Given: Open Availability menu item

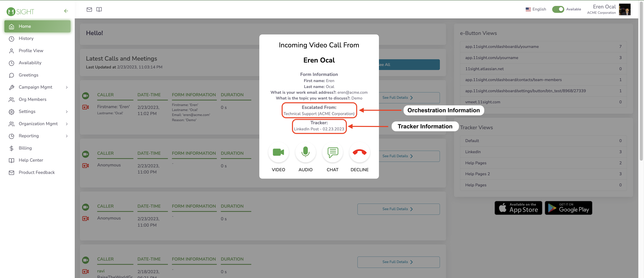Looking at the screenshot, I should (37, 63).
